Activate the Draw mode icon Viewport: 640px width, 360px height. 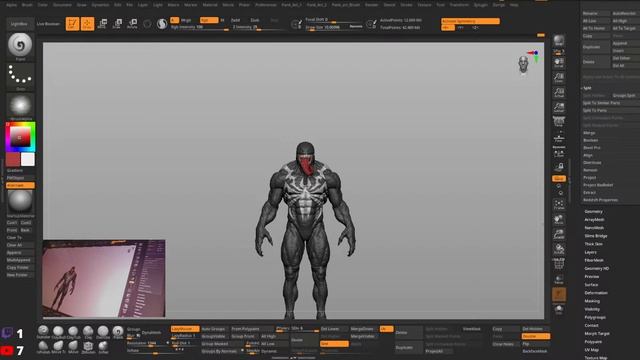(87, 24)
